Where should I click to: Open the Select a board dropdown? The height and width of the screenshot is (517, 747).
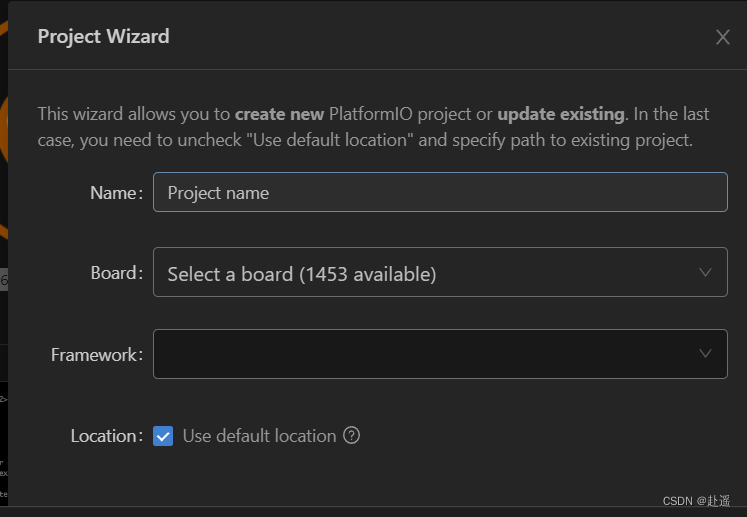point(440,272)
